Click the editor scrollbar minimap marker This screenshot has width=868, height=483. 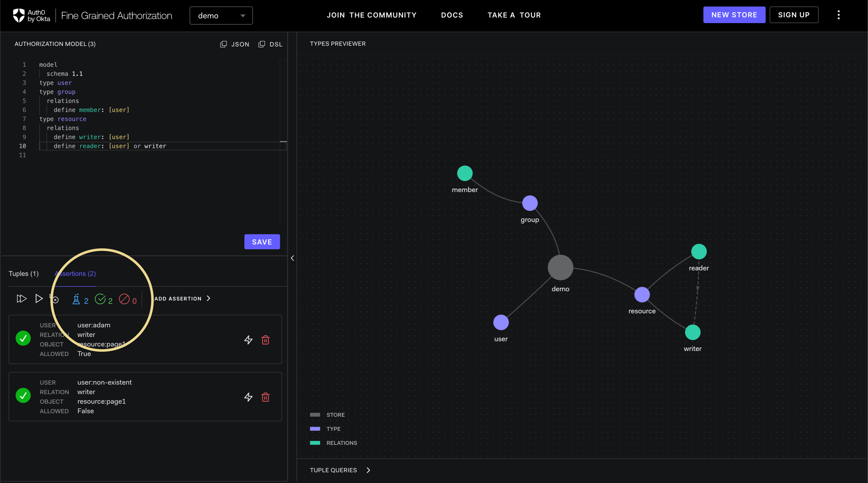pos(283,142)
